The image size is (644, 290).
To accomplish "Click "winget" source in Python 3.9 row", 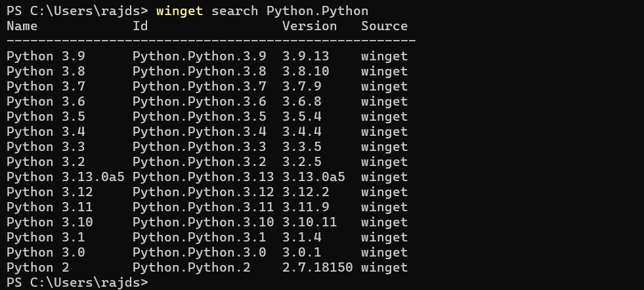I will tap(385, 56).
